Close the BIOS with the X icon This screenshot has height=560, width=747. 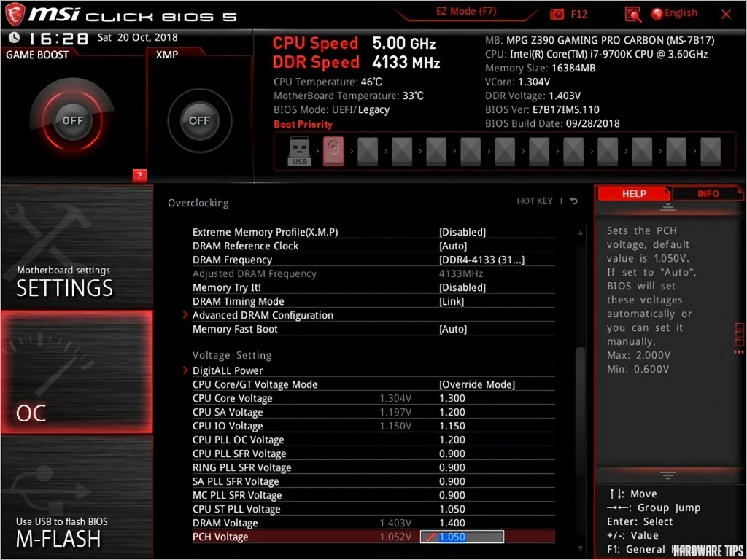click(726, 15)
